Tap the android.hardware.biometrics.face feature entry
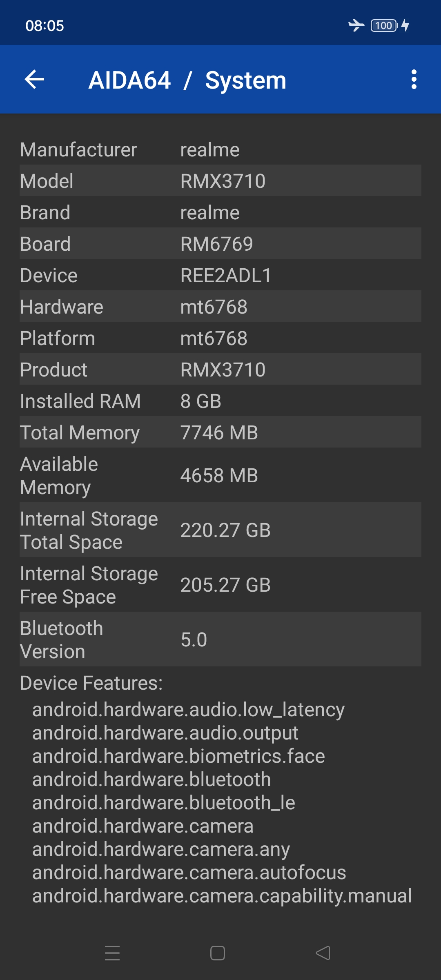The height and width of the screenshot is (980, 441). pyautogui.click(x=178, y=756)
